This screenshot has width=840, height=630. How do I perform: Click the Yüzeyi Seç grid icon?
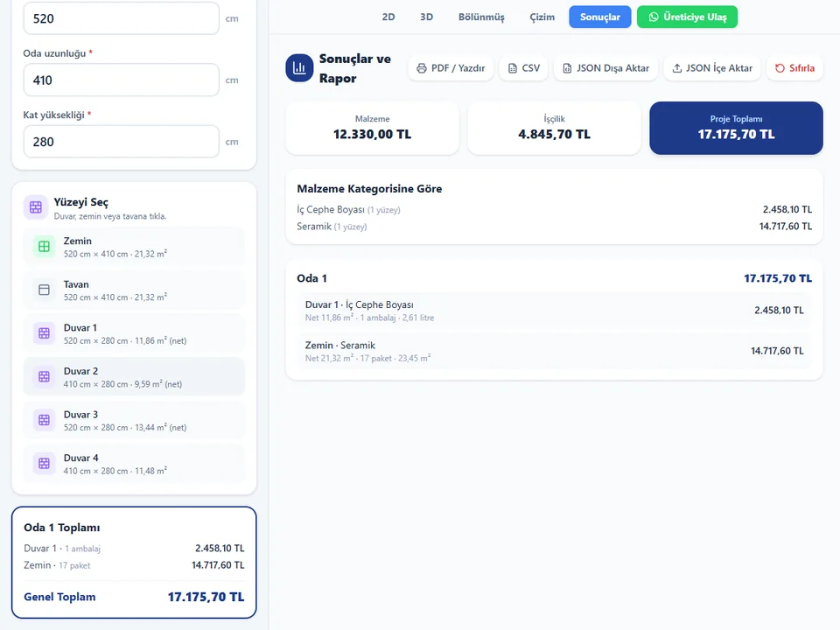[x=36, y=207]
